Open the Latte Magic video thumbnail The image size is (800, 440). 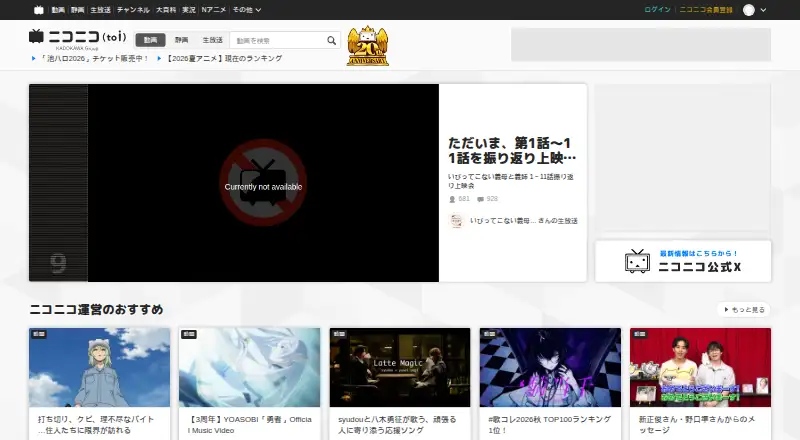click(399, 368)
